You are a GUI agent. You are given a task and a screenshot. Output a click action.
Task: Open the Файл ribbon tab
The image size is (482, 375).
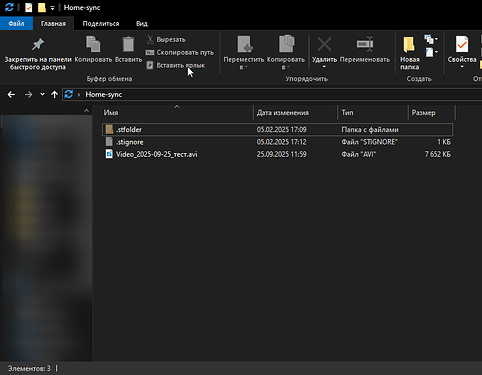[x=16, y=24]
